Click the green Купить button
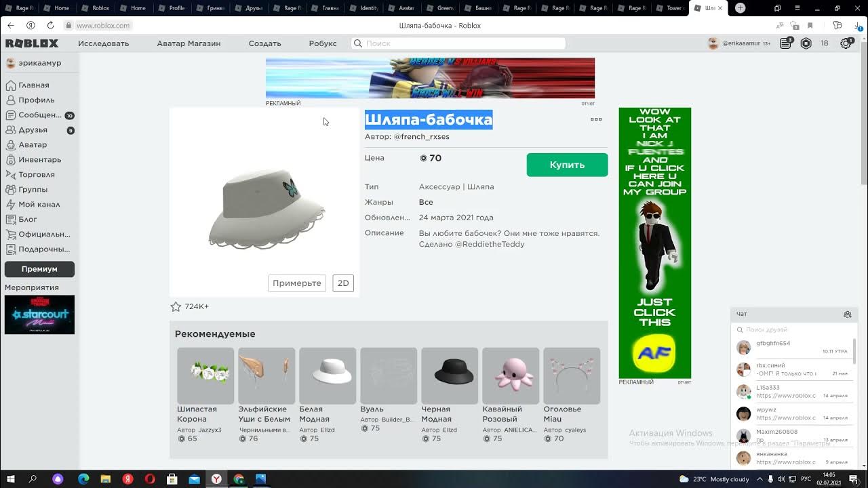The width and height of the screenshot is (868, 488). coord(567,165)
